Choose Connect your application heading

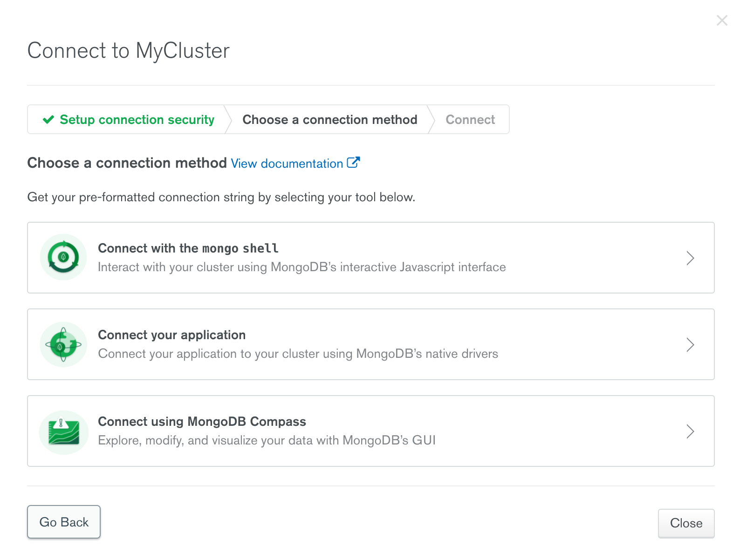172,335
